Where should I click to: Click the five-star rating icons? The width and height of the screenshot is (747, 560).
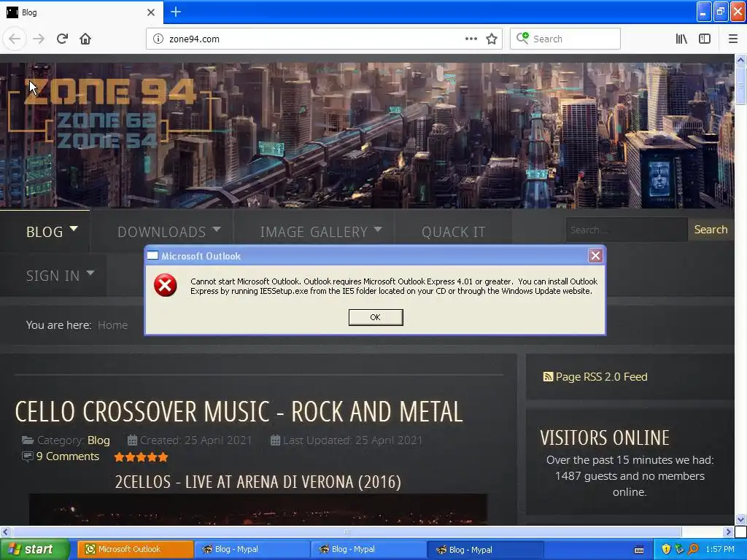(x=141, y=457)
